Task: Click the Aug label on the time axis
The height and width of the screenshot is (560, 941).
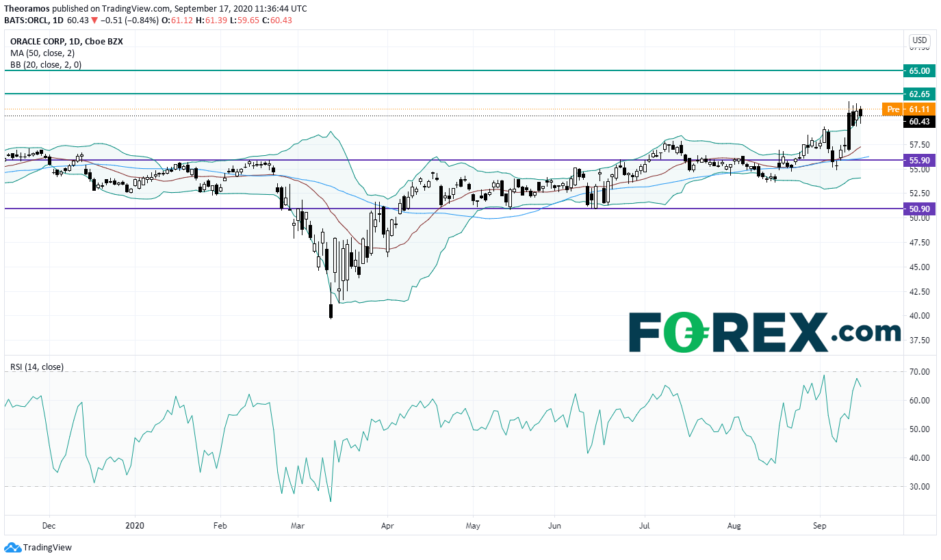Action: [x=734, y=526]
